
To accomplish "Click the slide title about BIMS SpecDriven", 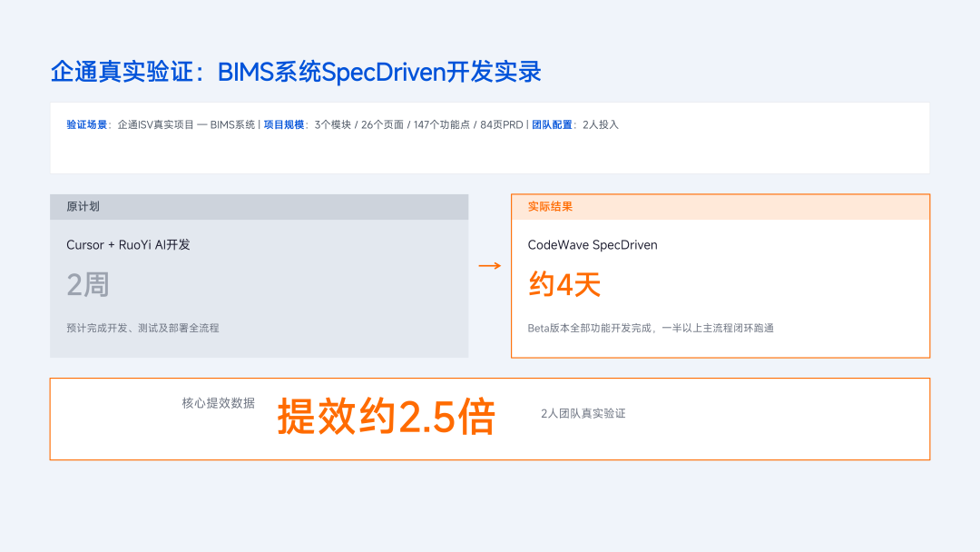I will pyautogui.click(x=296, y=72).
